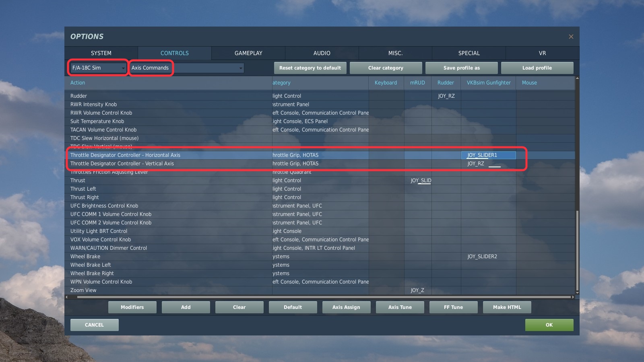Image resolution: width=644 pixels, height=362 pixels.
Task: Select VOX Volume Control Knob row
Action: click(x=320, y=240)
